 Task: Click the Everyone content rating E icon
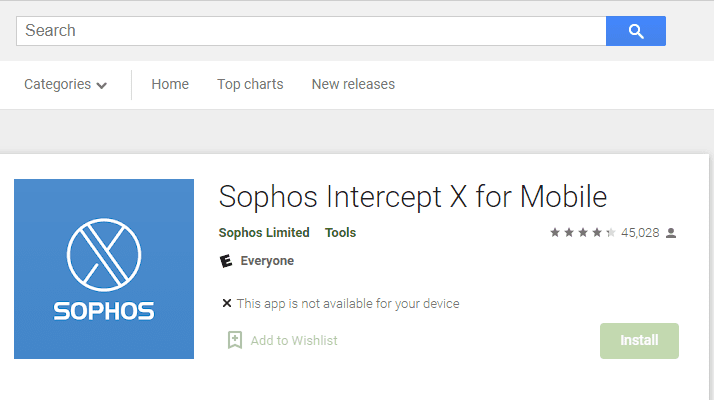pyautogui.click(x=226, y=261)
